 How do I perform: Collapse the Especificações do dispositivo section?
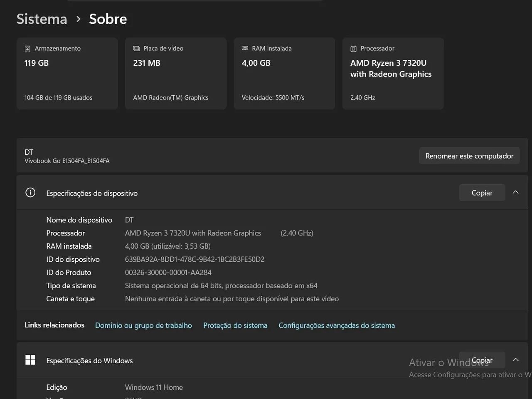click(515, 193)
